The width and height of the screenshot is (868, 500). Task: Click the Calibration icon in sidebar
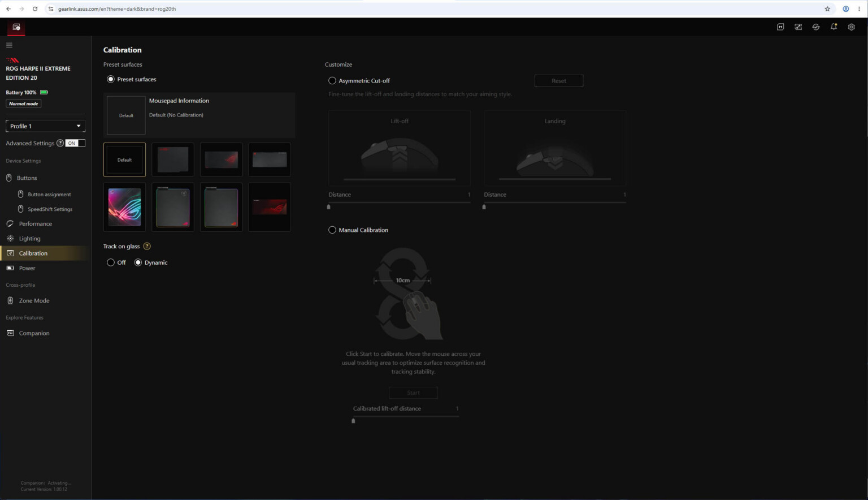10,253
